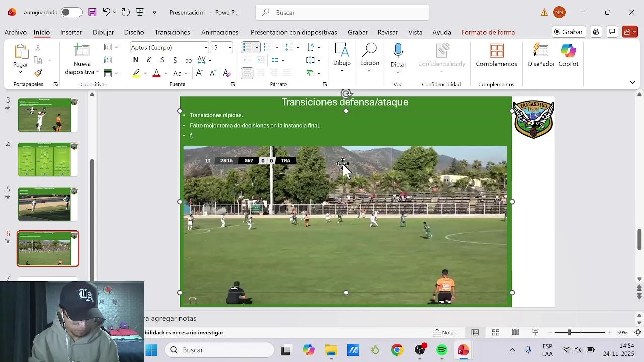Click the Cut scissors icon
The height and width of the screenshot is (362, 644).
[38, 48]
